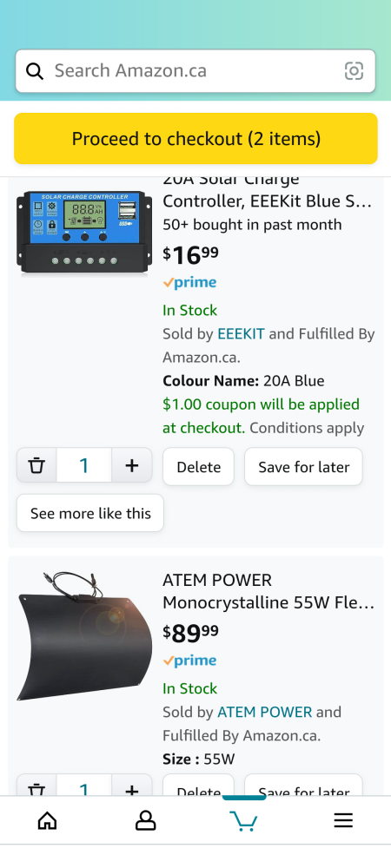Screen dimensions: 391x868
Task: Open the ATEM POWER seller link
Action: pos(265,712)
